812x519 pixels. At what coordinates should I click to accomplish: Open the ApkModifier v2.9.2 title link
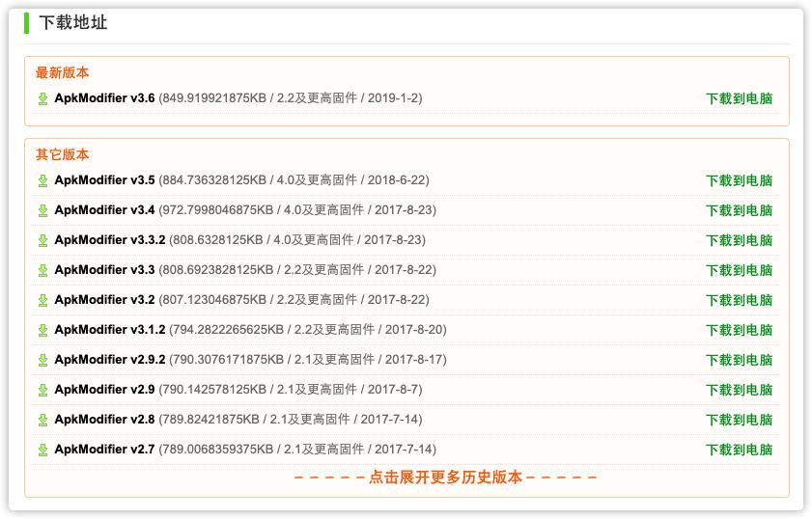pyautogui.click(x=110, y=360)
